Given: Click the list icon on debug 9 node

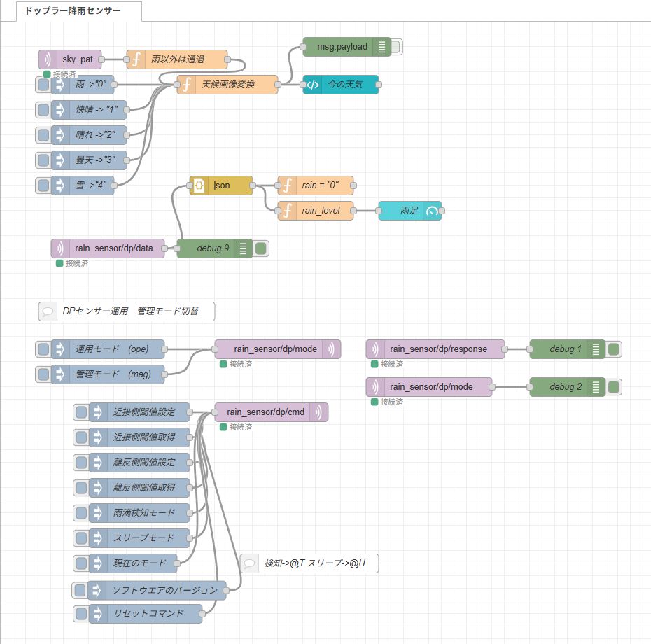Looking at the screenshot, I should (243, 248).
